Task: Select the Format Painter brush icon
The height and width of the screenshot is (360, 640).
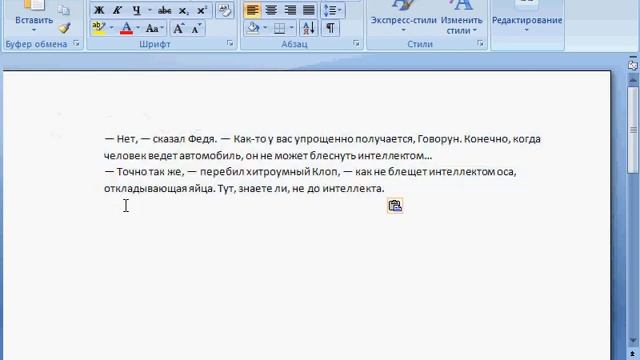Action: pyautogui.click(x=64, y=28)
